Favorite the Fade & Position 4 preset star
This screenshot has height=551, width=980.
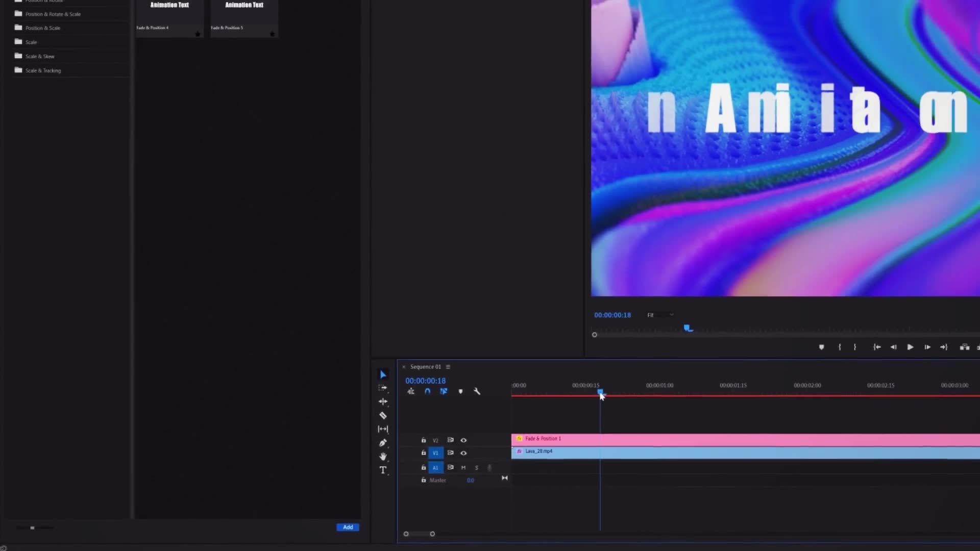[198, 34]
